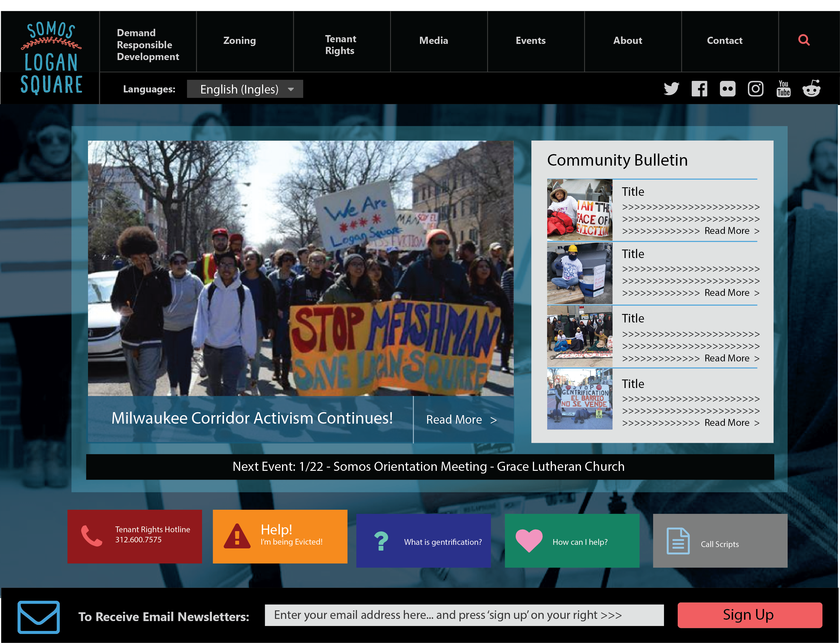The height and width of the screenshot is (643, 840).
Task: Expand the English (Ingles) language dropdown
Action: [x=240, y=89]
